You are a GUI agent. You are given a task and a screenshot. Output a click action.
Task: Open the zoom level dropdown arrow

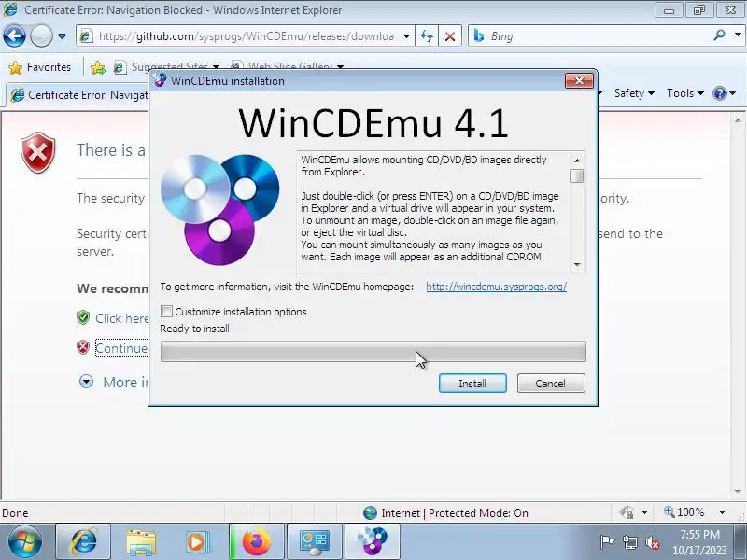(x=722, y=512)
